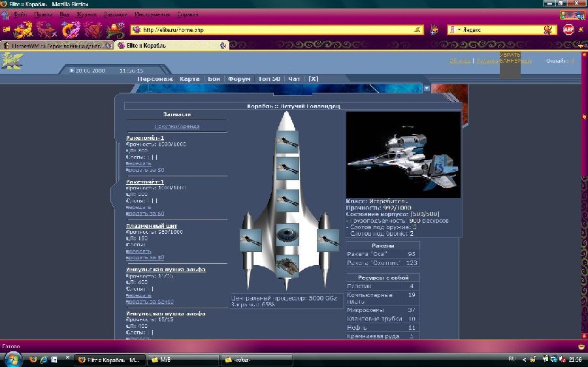This screenshot has width=588, height=367.
Task: Launch Internet Explorer from quick launch
Action: click(x=43, y=359)
